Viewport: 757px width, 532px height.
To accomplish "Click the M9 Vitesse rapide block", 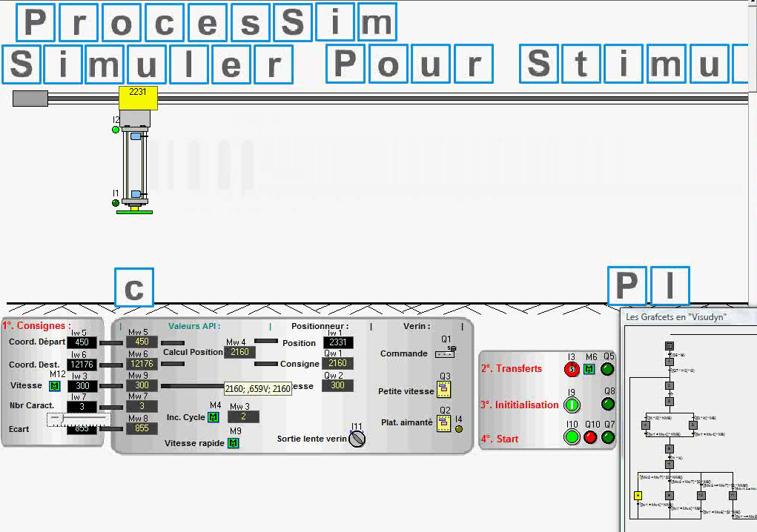I will [234, 442].
